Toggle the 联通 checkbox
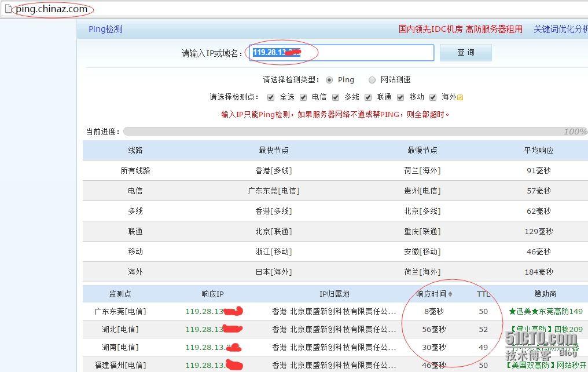The height and width of the screenshot is (372, 588). pyautogui.click(x=368, y=97)
